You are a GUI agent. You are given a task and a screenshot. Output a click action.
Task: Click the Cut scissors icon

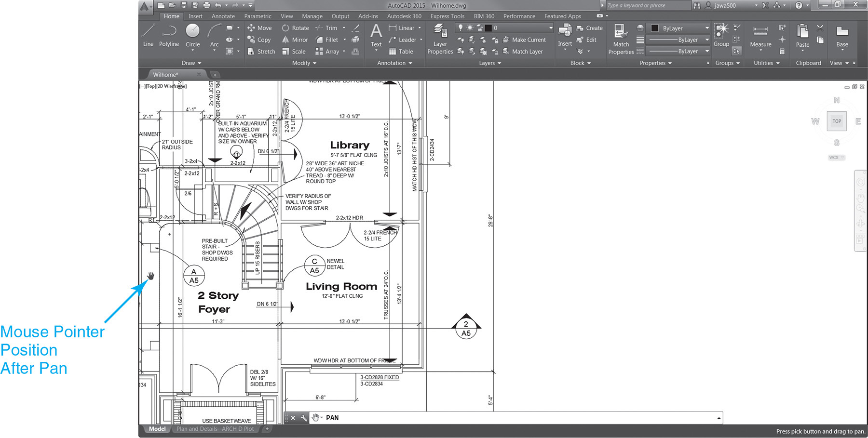pos(820,27)
